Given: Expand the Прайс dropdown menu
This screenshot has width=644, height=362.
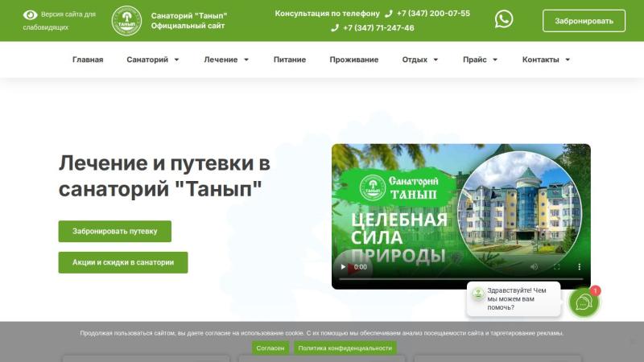Looking at the screenshot, I should coord(480,60).
